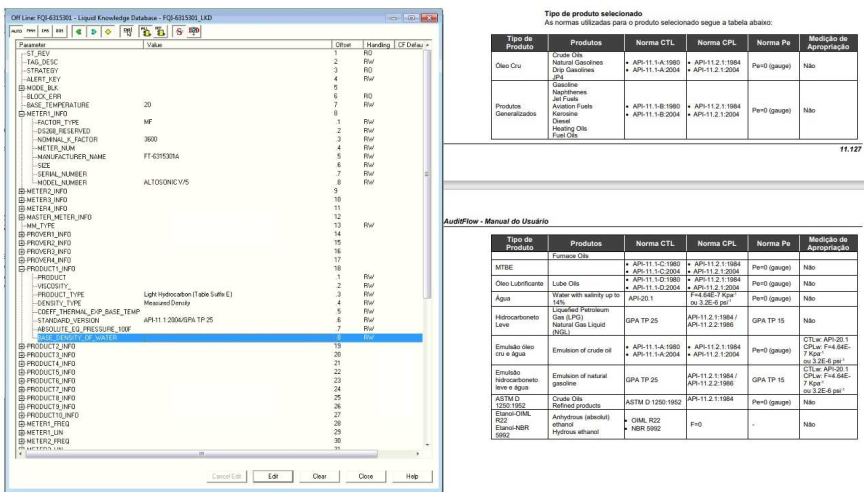
Task: Select the TAG_DESC parameter row
Action: (220, 62)
